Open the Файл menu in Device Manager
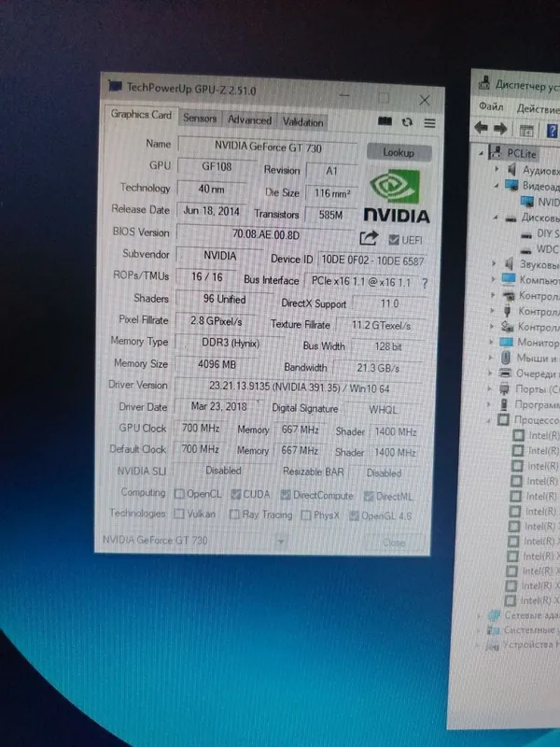Screen dimensions: 560x747 pyautogui.click(x=491, y=106)
